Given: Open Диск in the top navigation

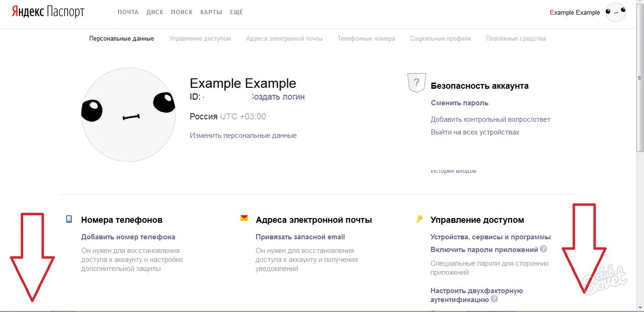Looking at the screenshot, I should tap(155, 12).
